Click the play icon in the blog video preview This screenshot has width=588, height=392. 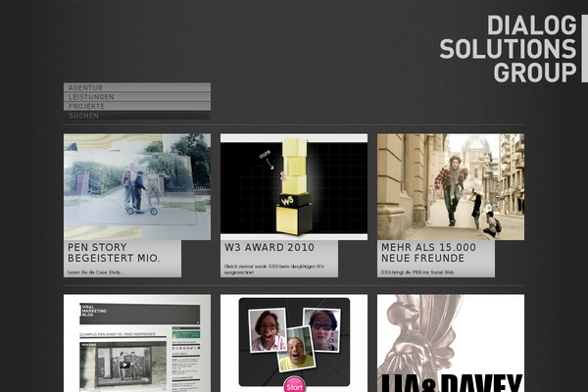click(x=124, y=365)
